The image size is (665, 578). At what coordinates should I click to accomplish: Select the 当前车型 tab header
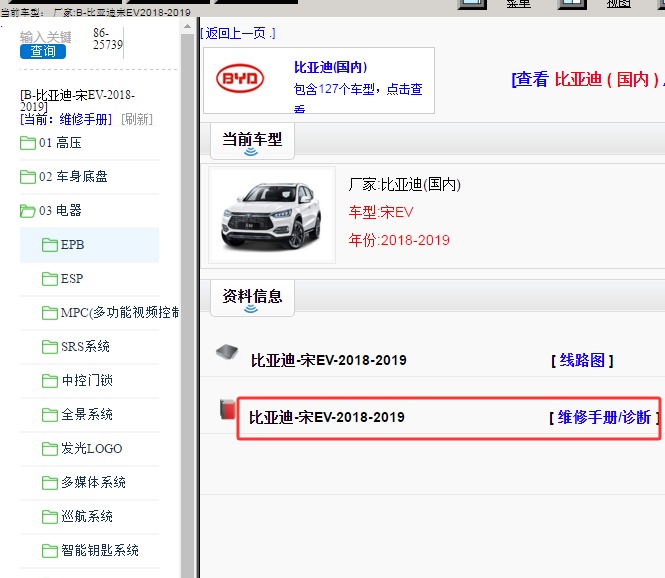(x=252, y=141)
